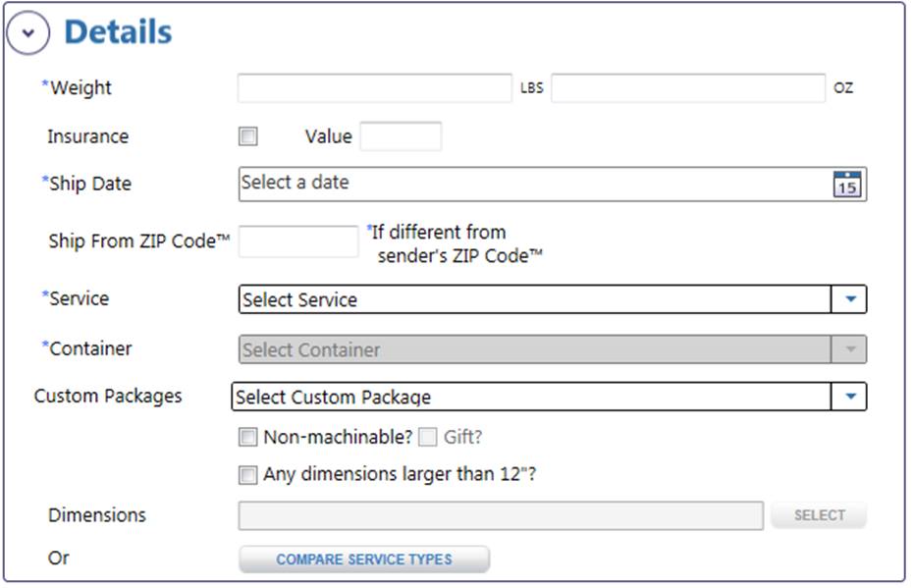Focus the Weight LBS input field
913x588 pixels.
click(x=375, y=88)
